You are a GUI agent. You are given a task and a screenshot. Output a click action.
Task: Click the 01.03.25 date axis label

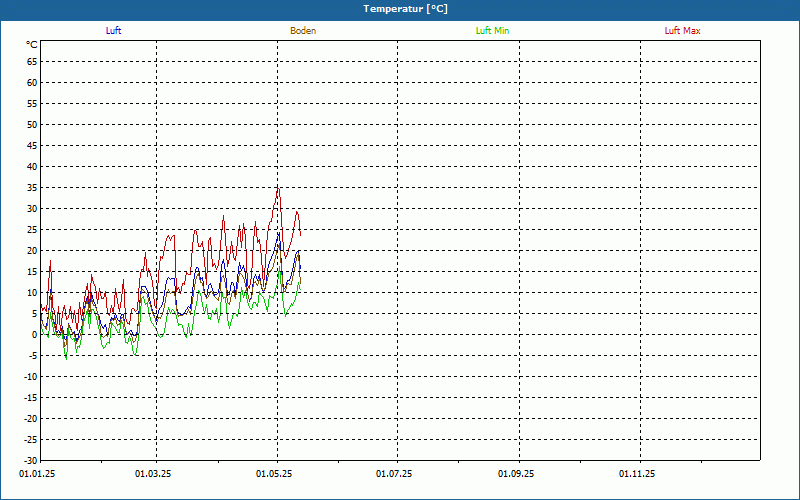(153, 474)
